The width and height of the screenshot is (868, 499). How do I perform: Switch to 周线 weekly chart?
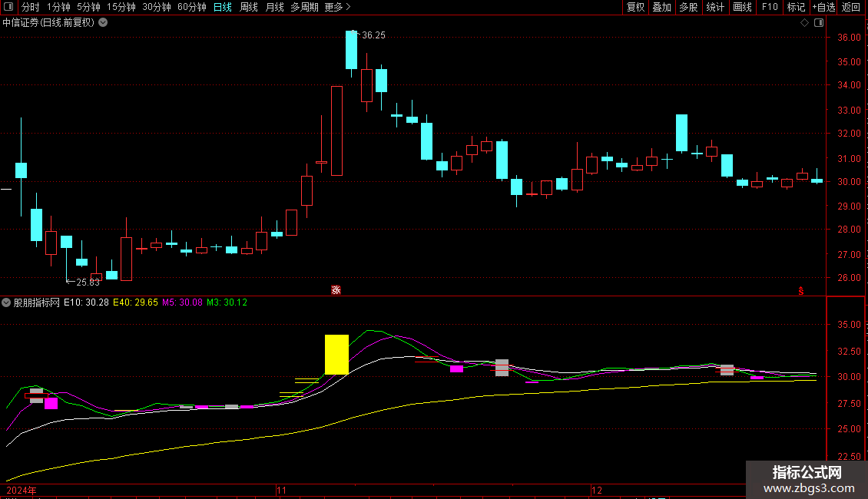click(249, 7)
